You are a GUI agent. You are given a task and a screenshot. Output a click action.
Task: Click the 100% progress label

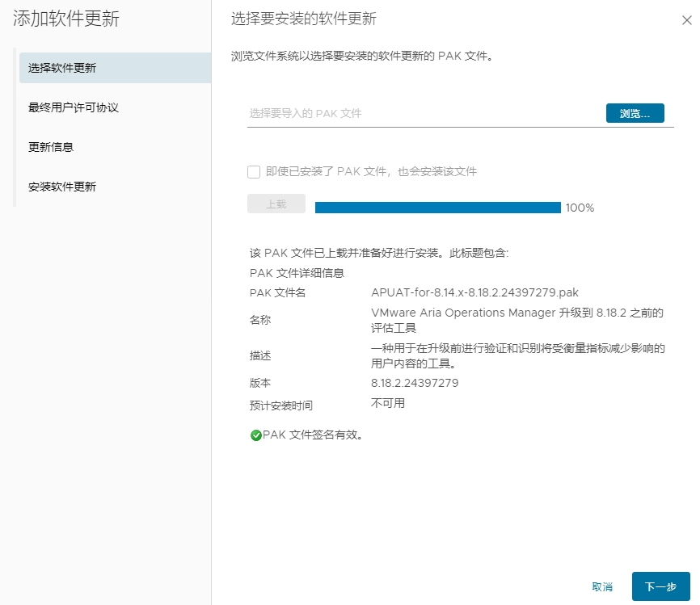click(580, 208)
